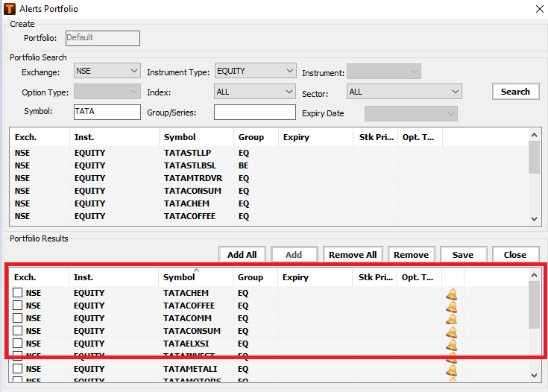The width and height of the screenshot is (548, 392).
Task: Click the Remove button
Action: (x=411, y=255)
